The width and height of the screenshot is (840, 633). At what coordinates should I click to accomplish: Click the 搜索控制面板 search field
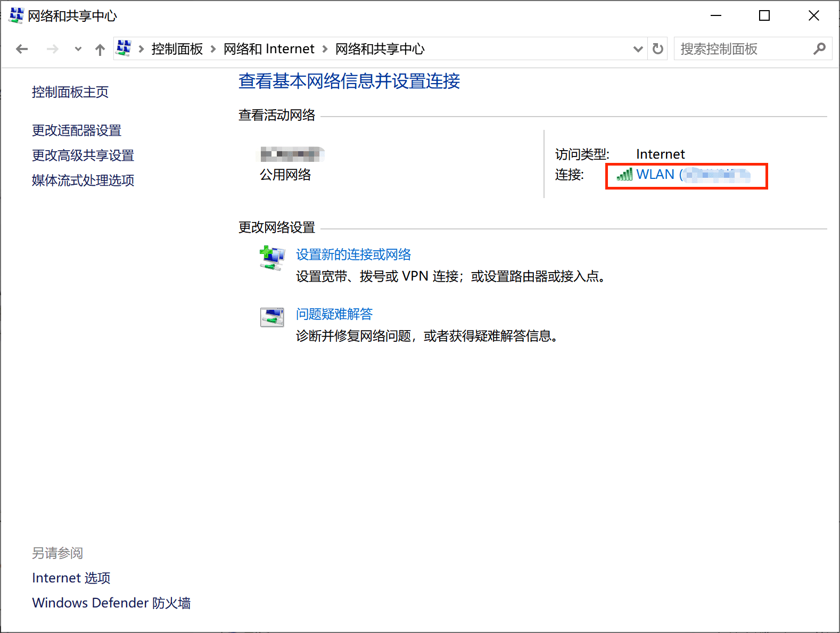[743, 49]
